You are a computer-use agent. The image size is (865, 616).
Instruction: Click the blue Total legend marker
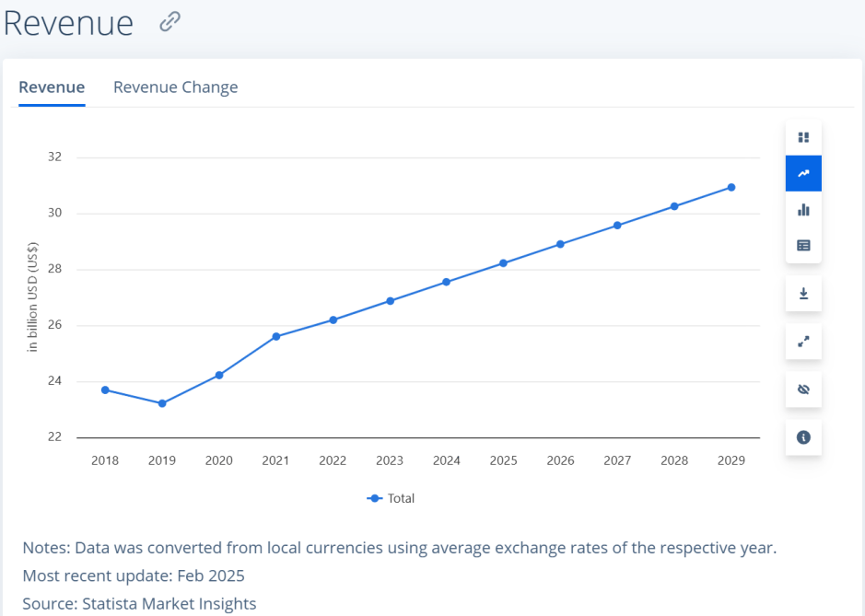374,498
